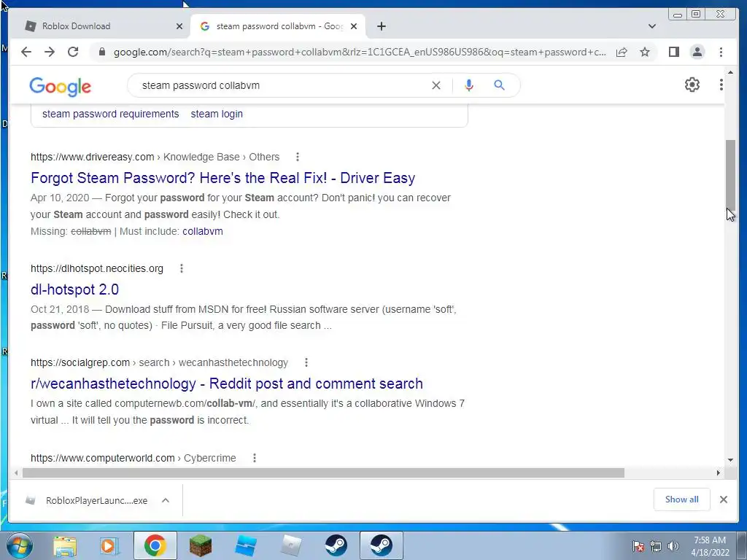Share this page icon in address bar
Image resolution: width=747 pixels, height=560 pixels.
coord(622,52)
